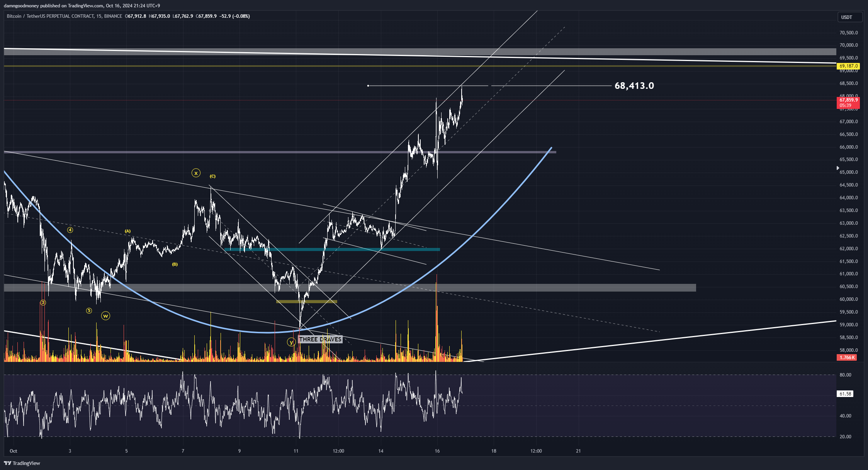Click the 11 date label on time axis
Screen dimensions: 868x470
296,451
